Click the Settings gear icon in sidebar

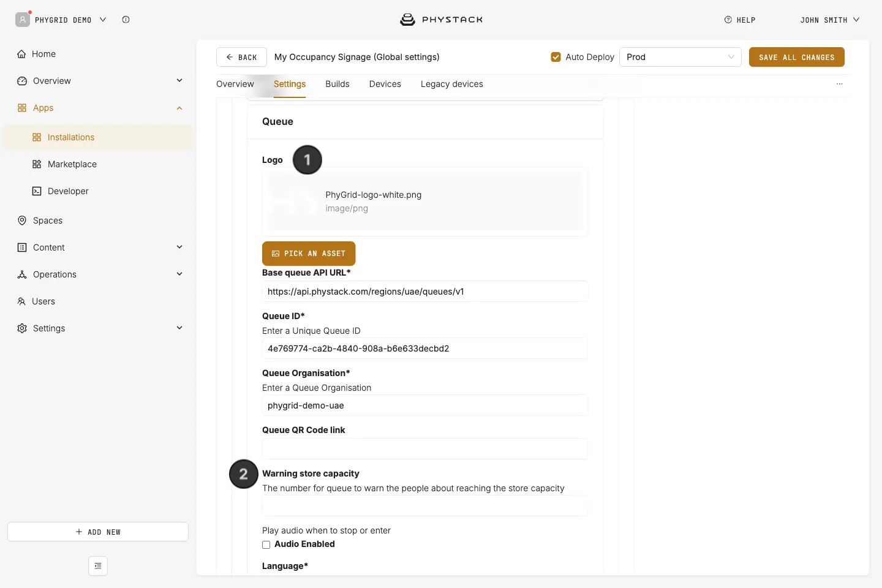[x=22, y=328]
